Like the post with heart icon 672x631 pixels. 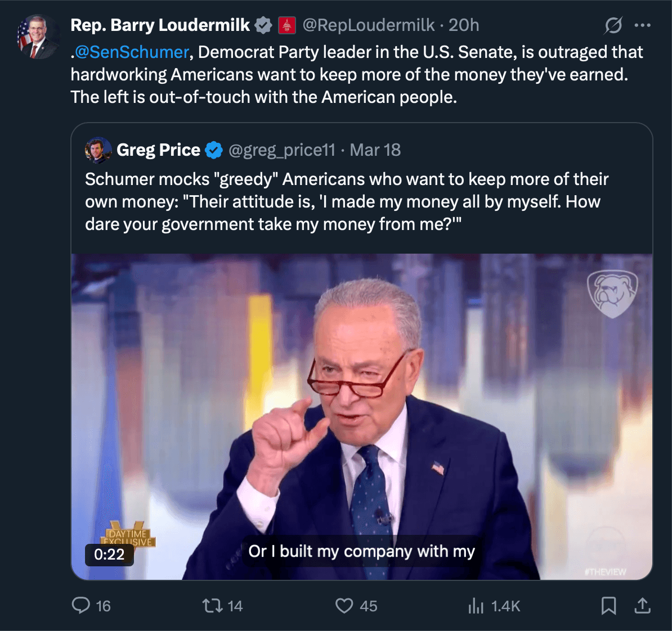pyautogui.click(x=344, y=606)
